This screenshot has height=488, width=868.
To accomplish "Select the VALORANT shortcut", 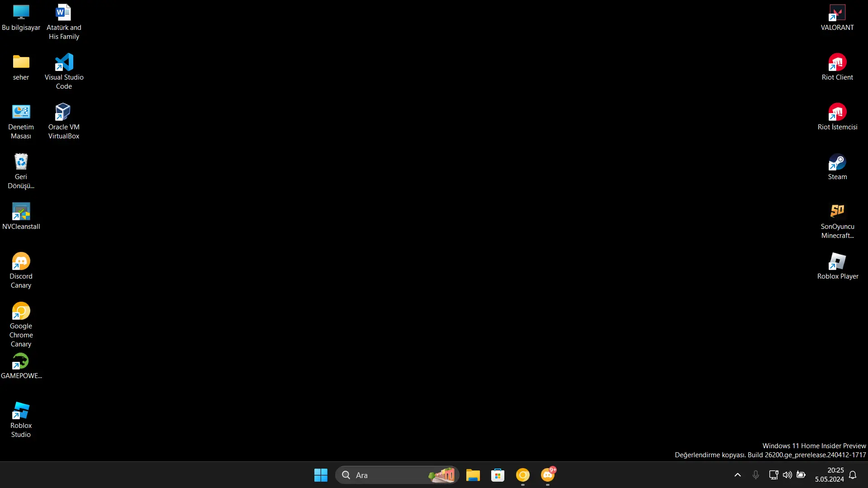I will coord(837,18).
